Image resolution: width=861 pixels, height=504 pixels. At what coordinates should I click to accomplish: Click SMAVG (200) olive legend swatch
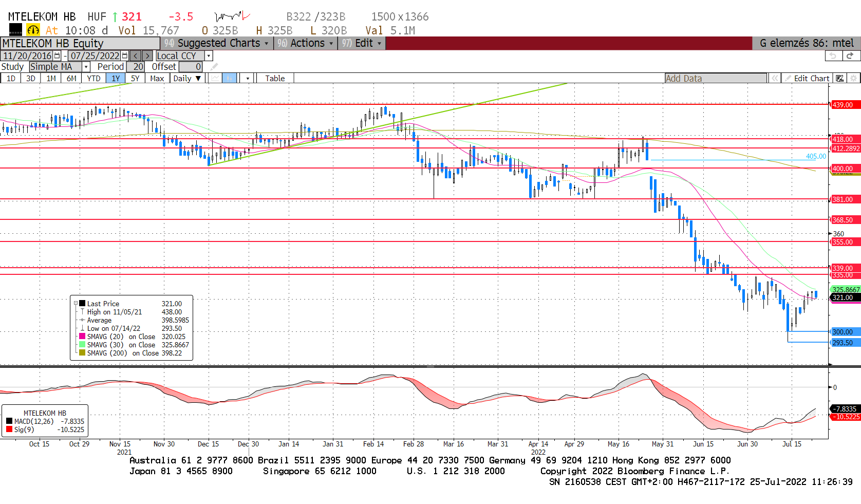pyautogui.click(x=82, y=353)
